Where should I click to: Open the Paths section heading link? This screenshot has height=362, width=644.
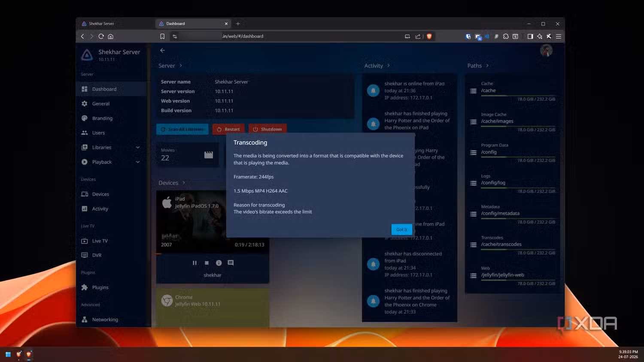coord(478,66)
